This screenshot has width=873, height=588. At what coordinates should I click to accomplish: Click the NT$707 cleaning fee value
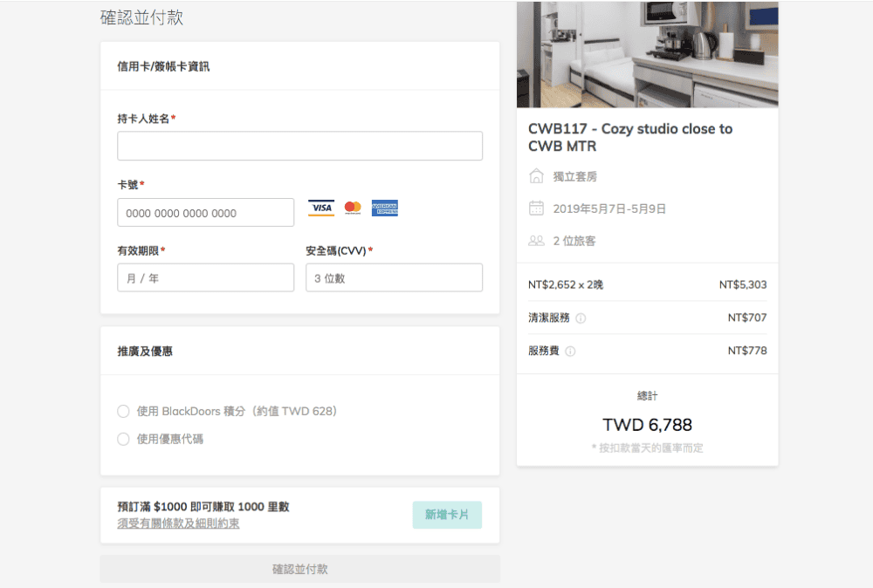[747, 318]
